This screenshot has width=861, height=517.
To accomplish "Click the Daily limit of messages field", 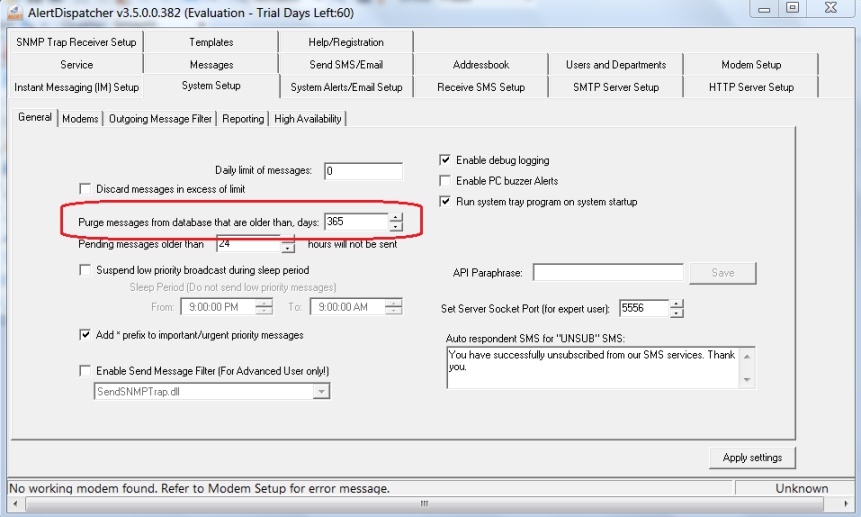I will [363, 171].
